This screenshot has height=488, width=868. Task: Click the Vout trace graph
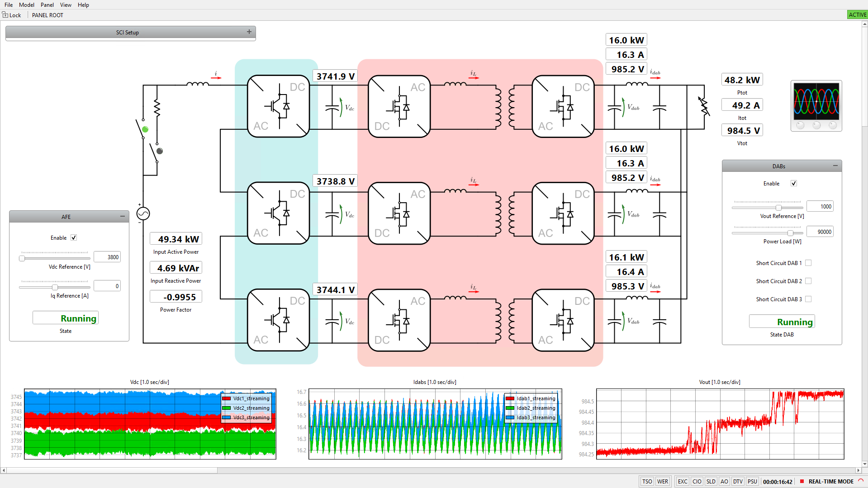point(720,424)
